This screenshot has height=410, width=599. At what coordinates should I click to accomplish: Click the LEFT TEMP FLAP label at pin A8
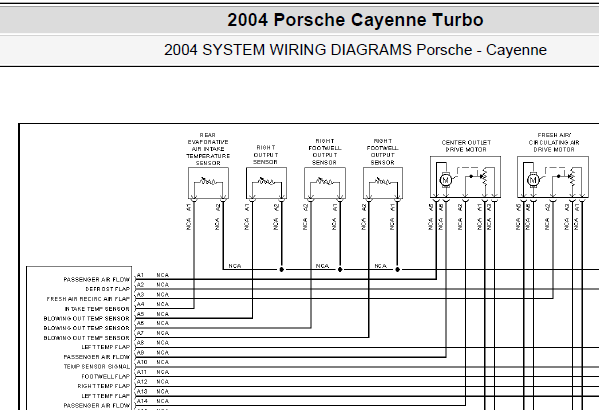click(106, 347)
